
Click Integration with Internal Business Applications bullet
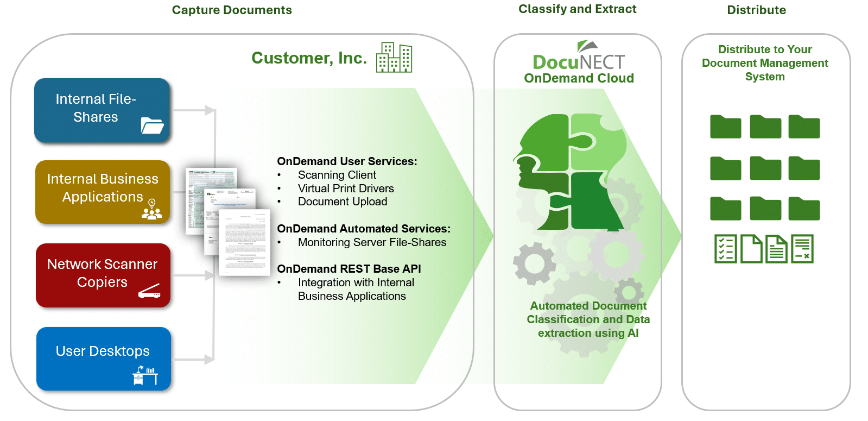click(356, 289)
